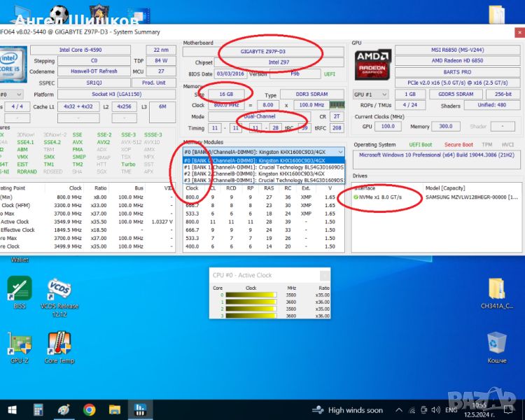
Task: Select the #1 BANK 1 Crucial module entry
Action: pos(263,167)
